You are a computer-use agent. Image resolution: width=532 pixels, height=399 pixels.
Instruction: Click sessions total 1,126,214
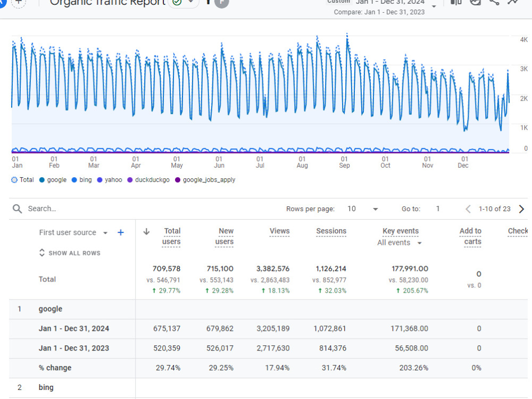point(331,269)
